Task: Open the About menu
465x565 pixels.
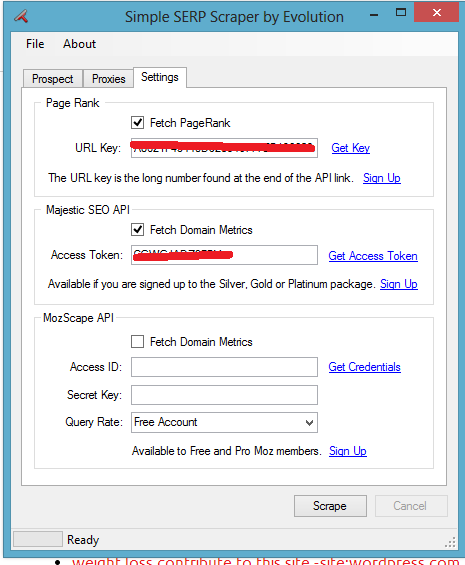Action: pyautogui.click(x=79, y=44)
